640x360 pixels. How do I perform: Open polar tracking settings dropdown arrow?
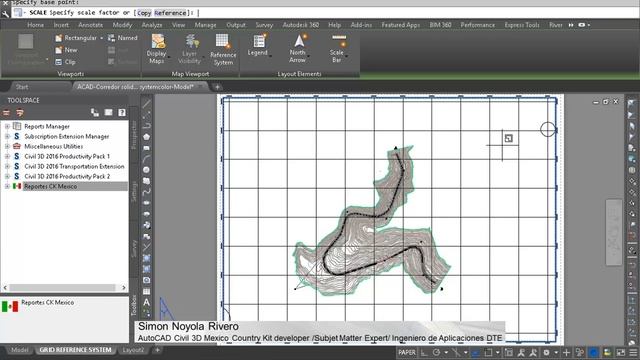(x=446, y=353)
